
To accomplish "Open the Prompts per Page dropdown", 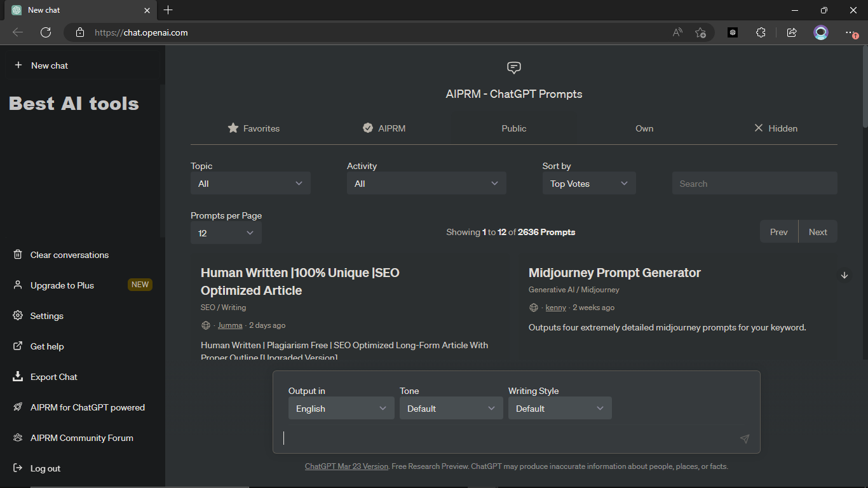I will point(226,233).
